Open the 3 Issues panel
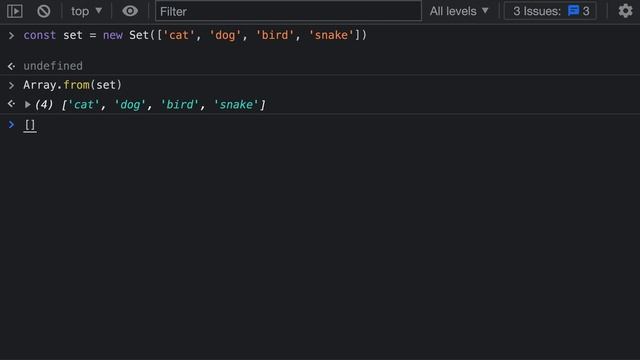The height and width of the screenshot is (360, 640). point(550,11)
